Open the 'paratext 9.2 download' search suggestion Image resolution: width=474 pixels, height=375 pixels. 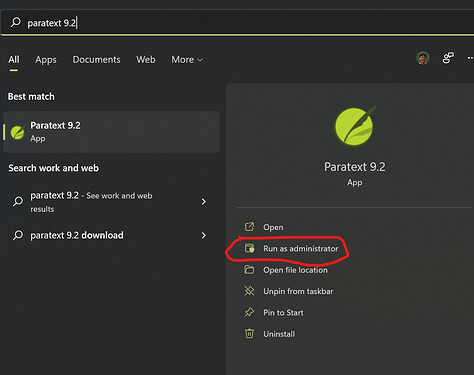pos(111,235)
